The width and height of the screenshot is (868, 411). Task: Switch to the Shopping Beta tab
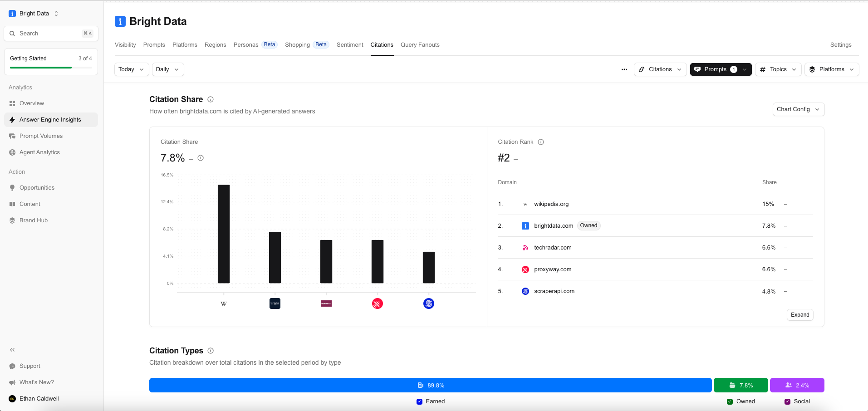pos(307,45)
